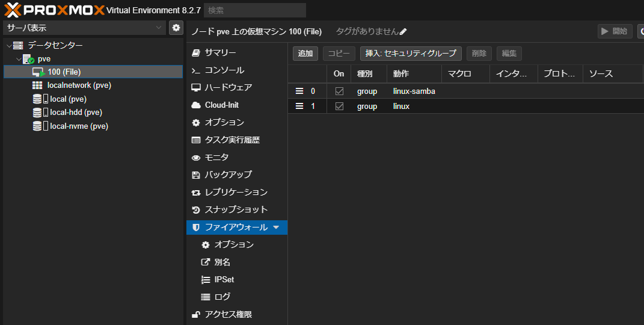Collapse the ファイアウォール submenu arrow
Screen dimensions: 644x325
pyautogui.click(x=276, y=227)
